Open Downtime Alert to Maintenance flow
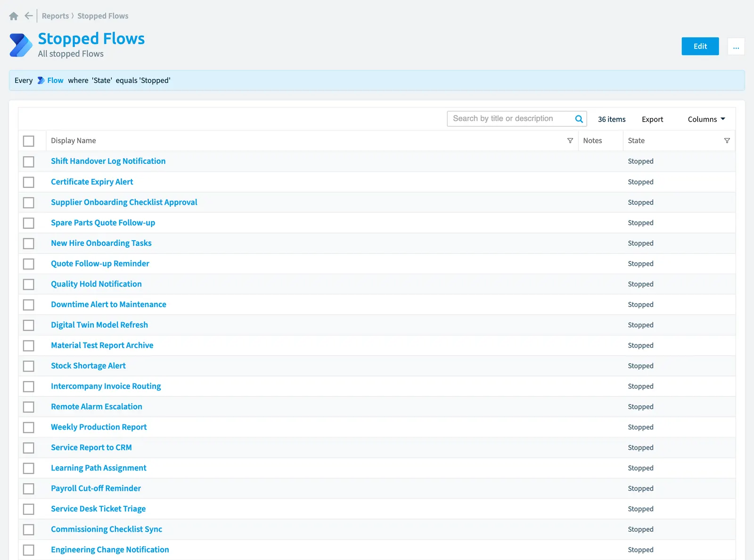The width and height of the screenshot is (754, 560). coord(108,304)
